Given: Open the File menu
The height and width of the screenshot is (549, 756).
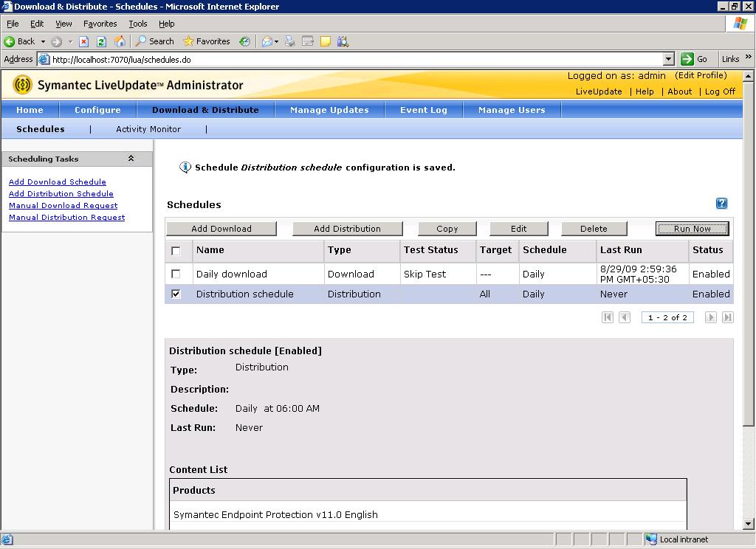Looking at the screenshot, I should (x=13, y=24).
